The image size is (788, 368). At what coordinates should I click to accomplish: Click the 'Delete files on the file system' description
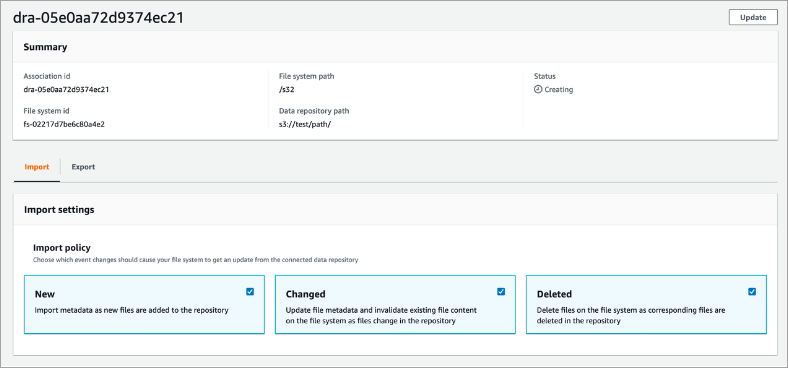coord(631,315)
